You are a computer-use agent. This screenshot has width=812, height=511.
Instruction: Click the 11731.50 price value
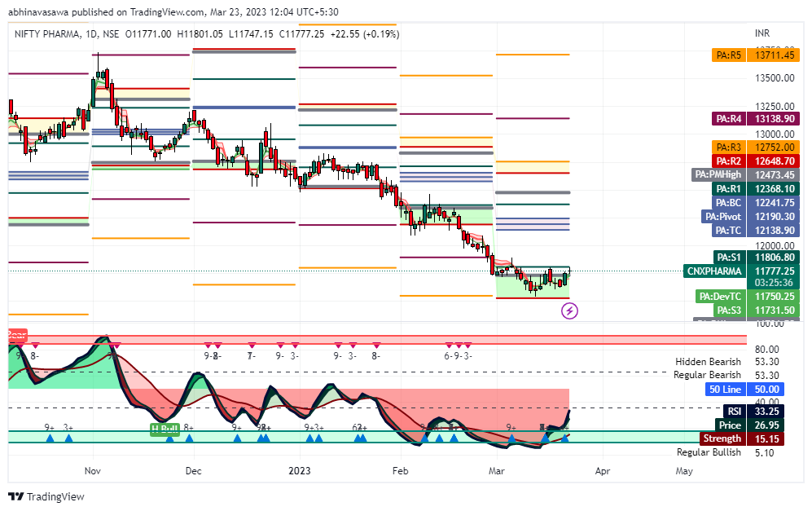click(775, 311)
